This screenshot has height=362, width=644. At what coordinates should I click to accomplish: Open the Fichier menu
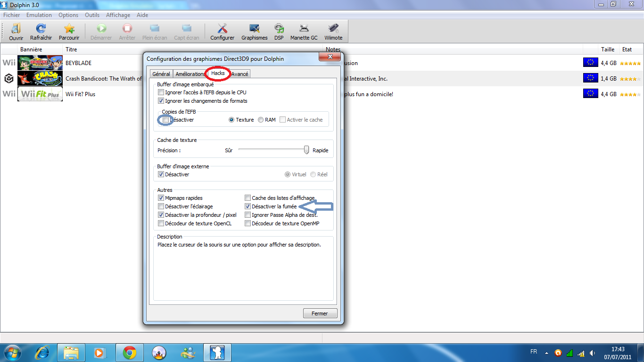(12, 15)
